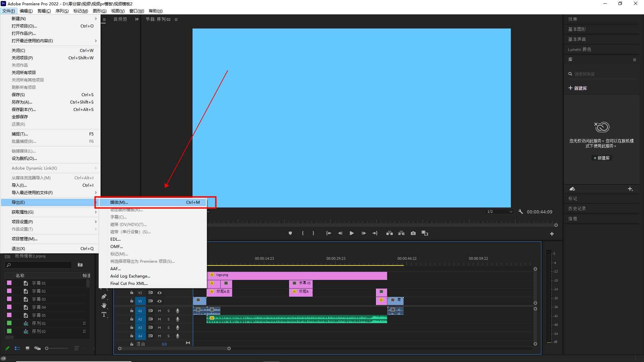This screenshot has width=644, height=362.
Task: Select the Pen tool
Action: 104,297
